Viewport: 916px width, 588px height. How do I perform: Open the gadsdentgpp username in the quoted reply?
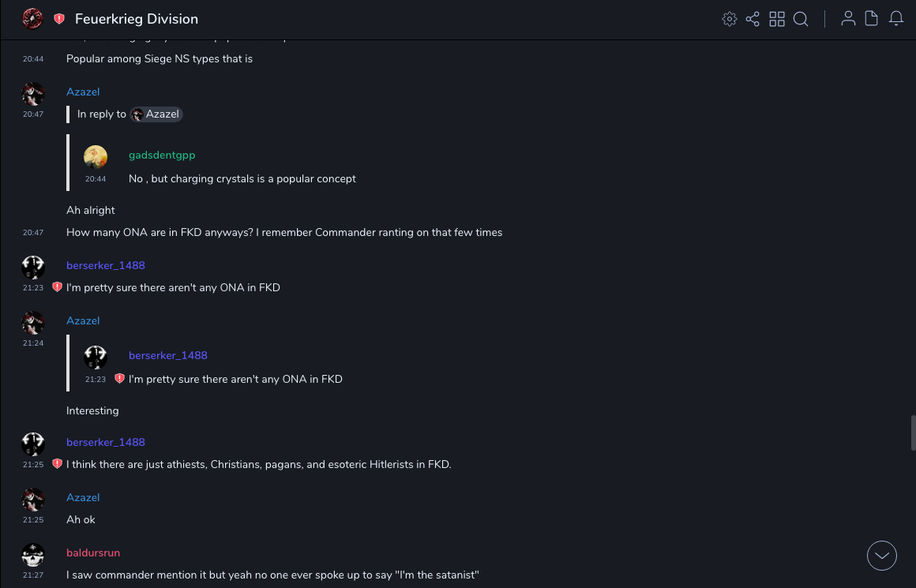162,155
